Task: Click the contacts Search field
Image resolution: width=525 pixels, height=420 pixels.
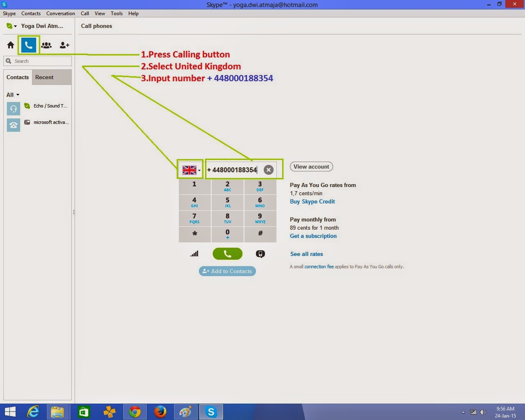Action: point(38,61)
